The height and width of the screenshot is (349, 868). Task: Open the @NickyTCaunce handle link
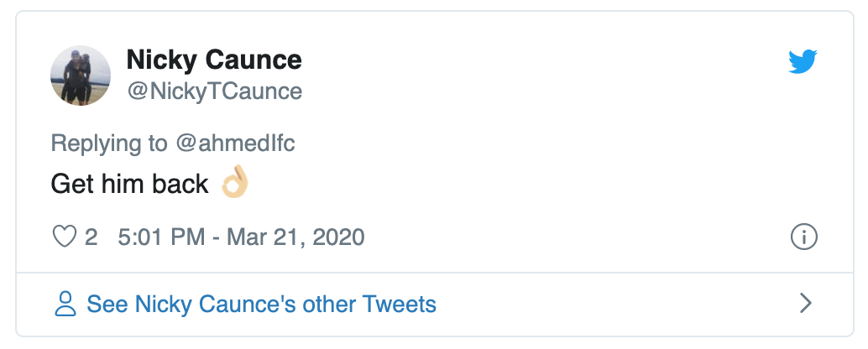pyautogui.click(x=214, y=91)
